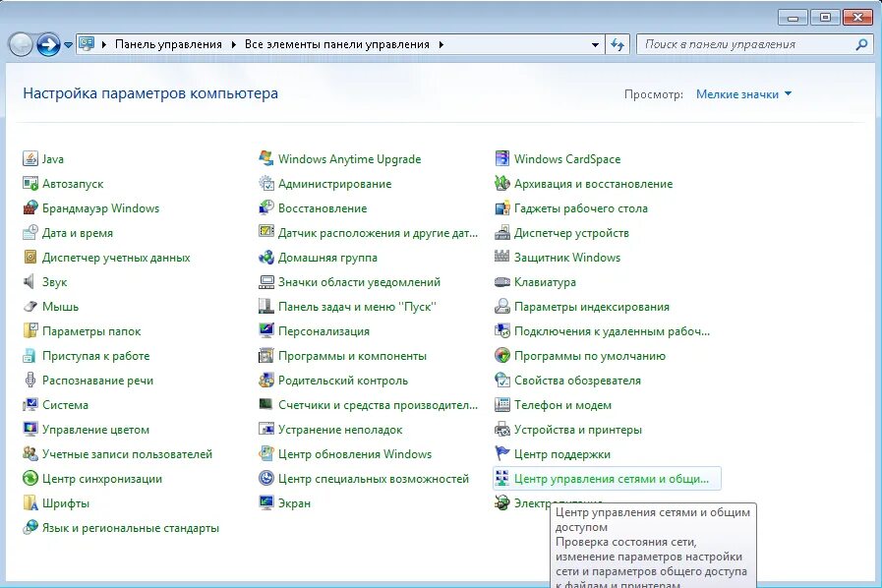
Task: Click the control panel icon in address bar
Action: point(87,44)
